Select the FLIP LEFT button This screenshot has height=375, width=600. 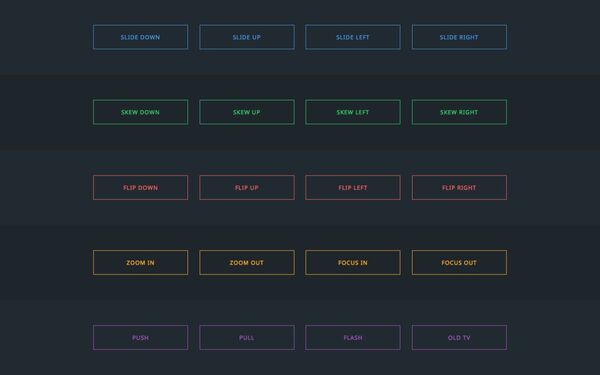353,188
